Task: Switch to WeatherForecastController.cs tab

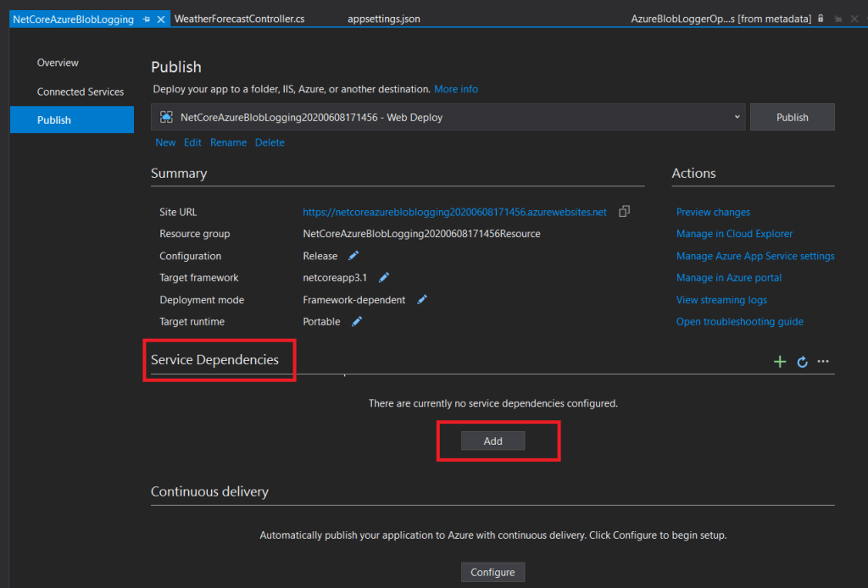Action: coord(239,19)
